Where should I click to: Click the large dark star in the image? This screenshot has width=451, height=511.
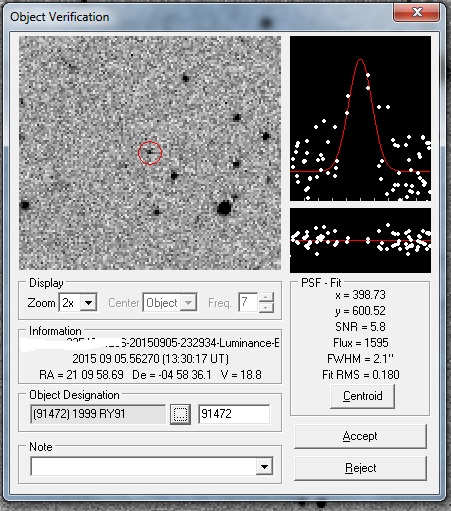click(x=224, y=208)
